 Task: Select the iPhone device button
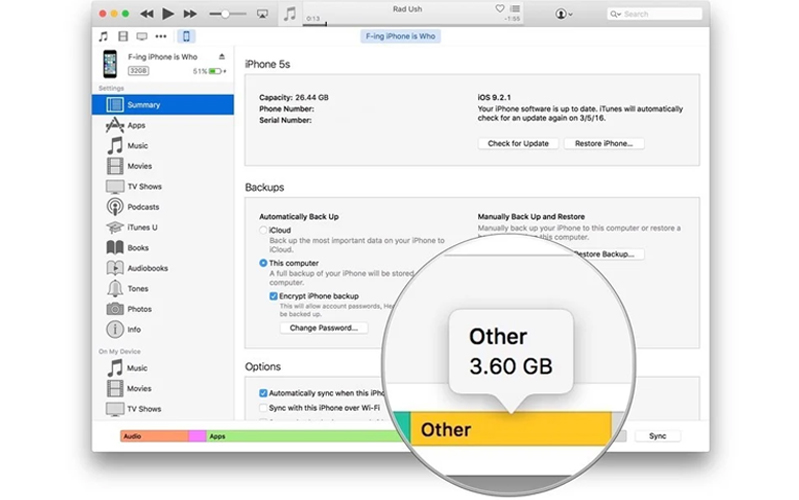point(186,36)
